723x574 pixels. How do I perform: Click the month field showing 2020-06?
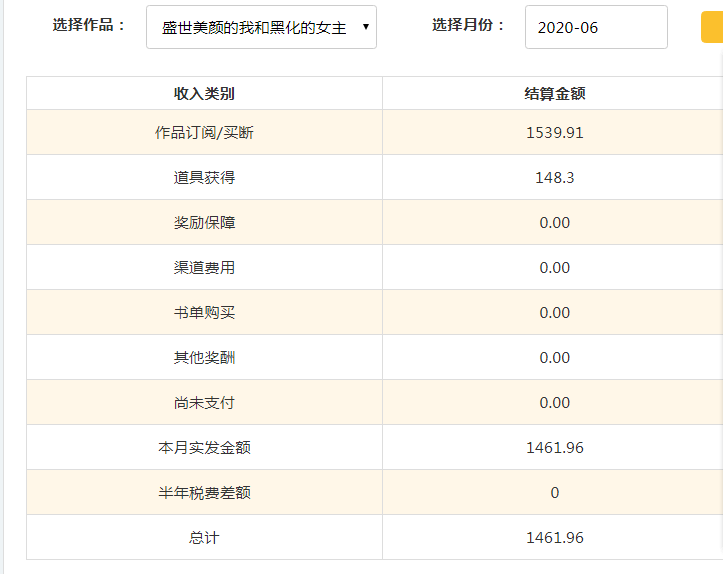tap(595, 27)
